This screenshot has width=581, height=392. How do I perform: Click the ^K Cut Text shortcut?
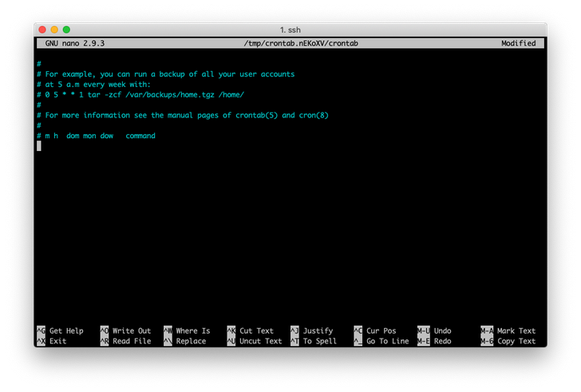[x=251, y=331]
